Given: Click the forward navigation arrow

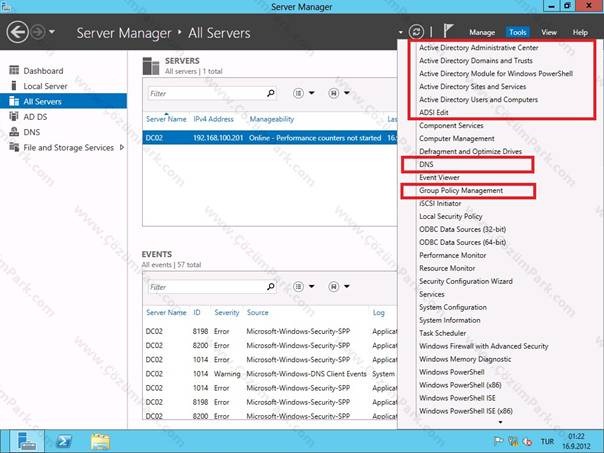Looking at the screenshot, I should (x=38, y=32).
